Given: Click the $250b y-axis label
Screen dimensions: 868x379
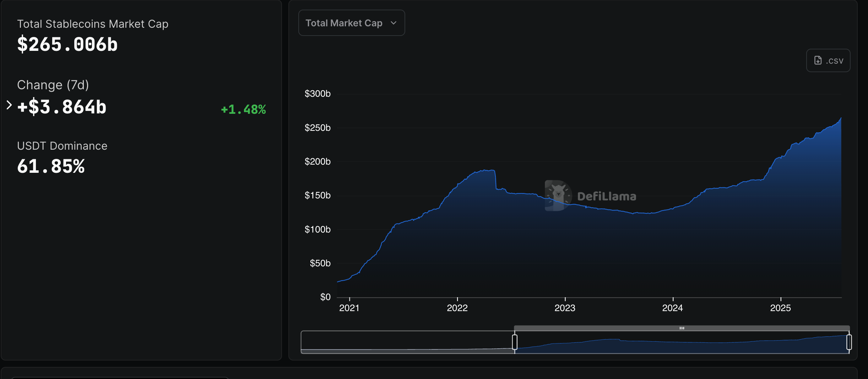Looking at the screenshot, I should pos(318,128).
